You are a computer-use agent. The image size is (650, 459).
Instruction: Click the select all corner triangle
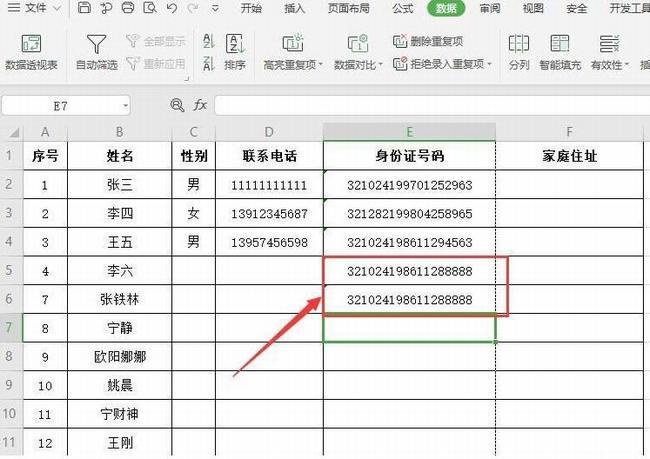[x=14, y=132]
